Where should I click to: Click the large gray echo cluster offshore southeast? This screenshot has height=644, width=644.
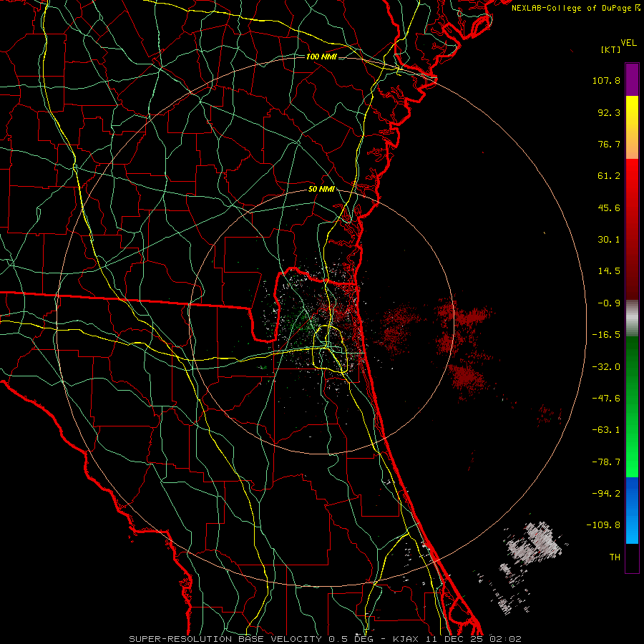[x=535, y=543]
